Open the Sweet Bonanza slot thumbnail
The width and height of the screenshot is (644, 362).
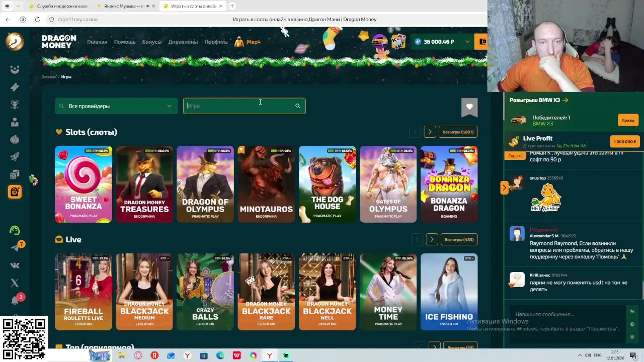[x=84, y=184]
